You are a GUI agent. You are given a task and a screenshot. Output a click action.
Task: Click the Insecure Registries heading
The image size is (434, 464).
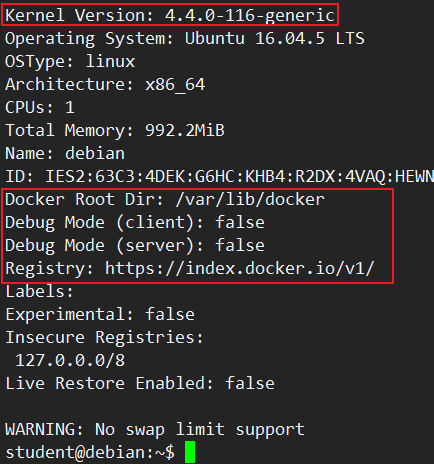coord(104,337)
